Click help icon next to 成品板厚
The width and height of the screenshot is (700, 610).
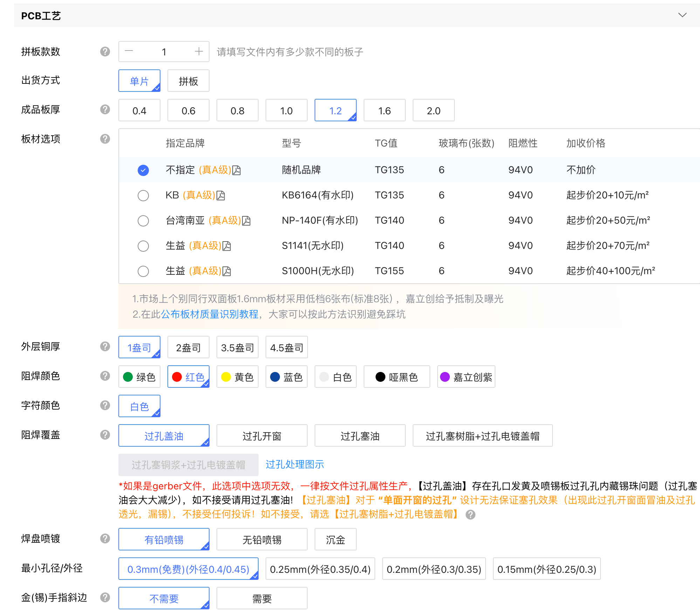tap(105, 109)
